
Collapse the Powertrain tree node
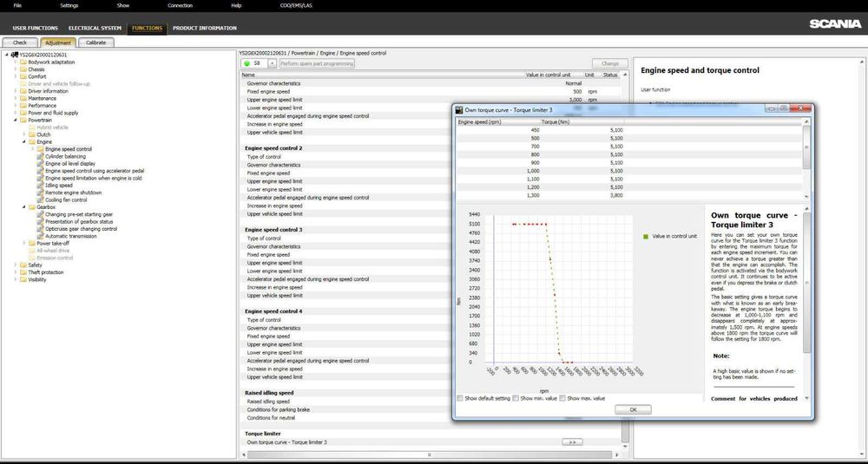15,121
